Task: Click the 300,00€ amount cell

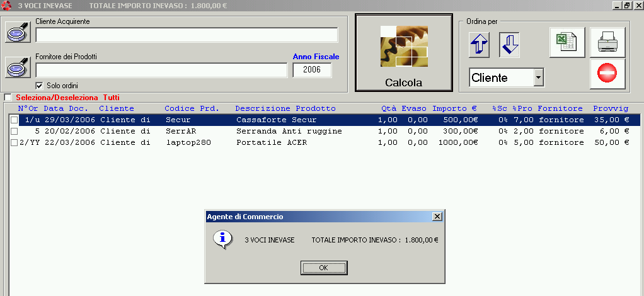Action: tap(461, 132)
